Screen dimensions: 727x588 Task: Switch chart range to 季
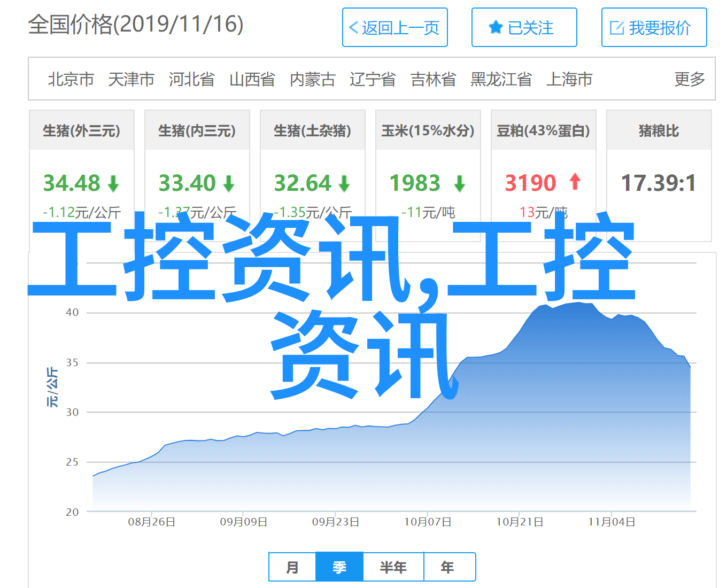pos(339,567)
